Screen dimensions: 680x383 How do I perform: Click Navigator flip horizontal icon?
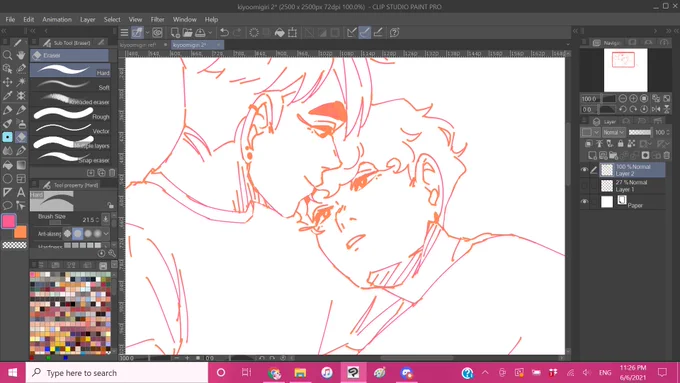tap(656, 109)
